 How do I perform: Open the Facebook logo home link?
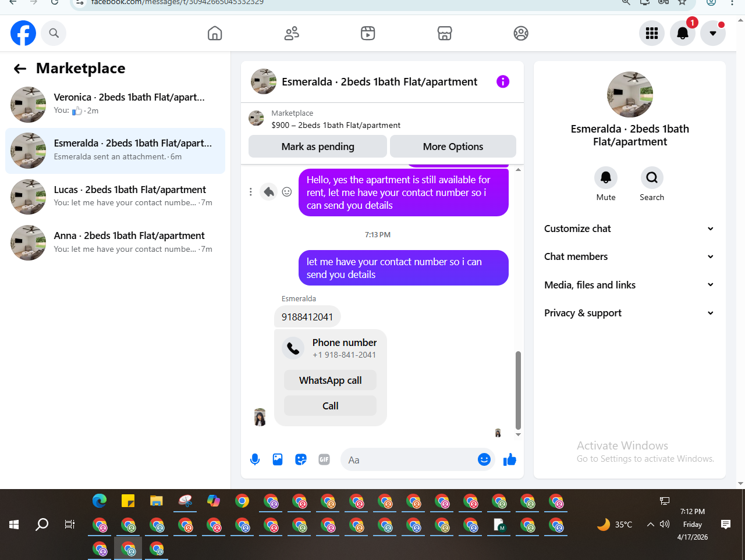[23, 33]
